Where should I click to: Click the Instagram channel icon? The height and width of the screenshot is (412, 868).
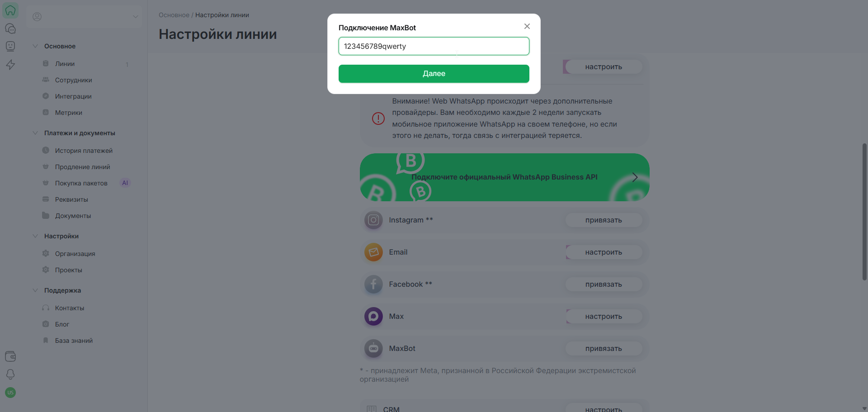[373, 220]
